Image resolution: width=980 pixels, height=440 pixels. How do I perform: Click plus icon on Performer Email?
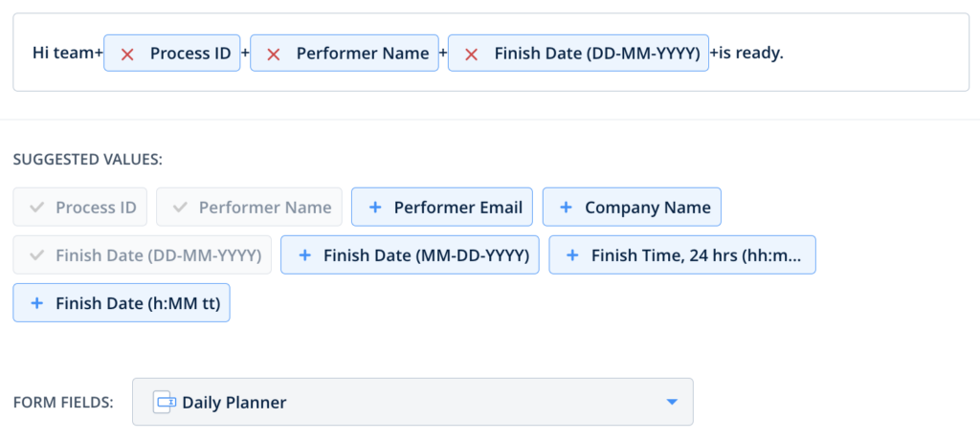[x=375, y=208]
